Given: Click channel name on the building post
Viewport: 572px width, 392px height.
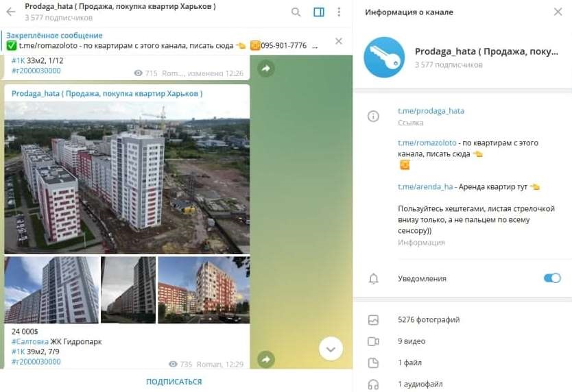Looking at the screenshot, I should [107, 93].
